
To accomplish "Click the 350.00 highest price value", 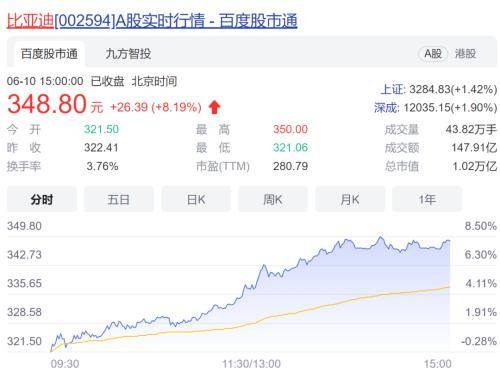I will coord(290,129).
